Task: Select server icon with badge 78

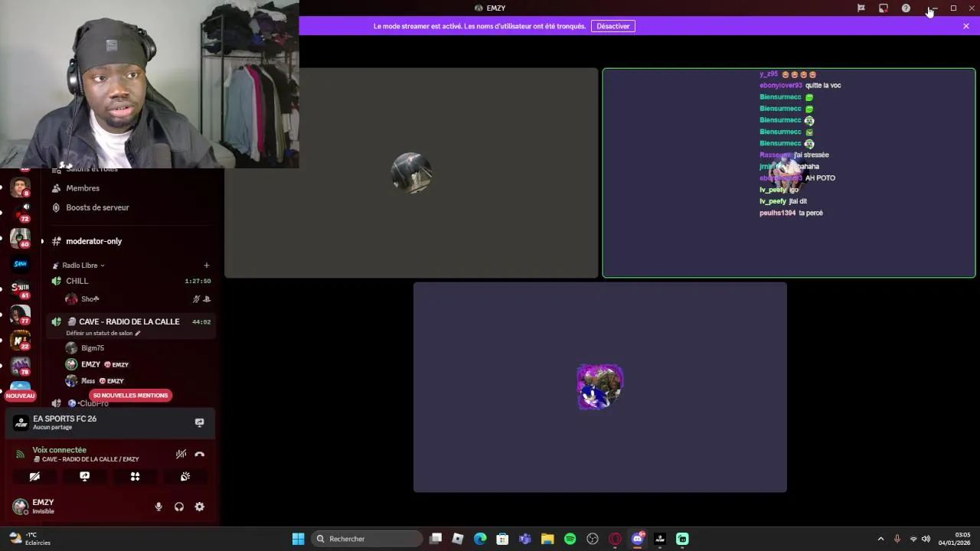Action: point(21,366)
